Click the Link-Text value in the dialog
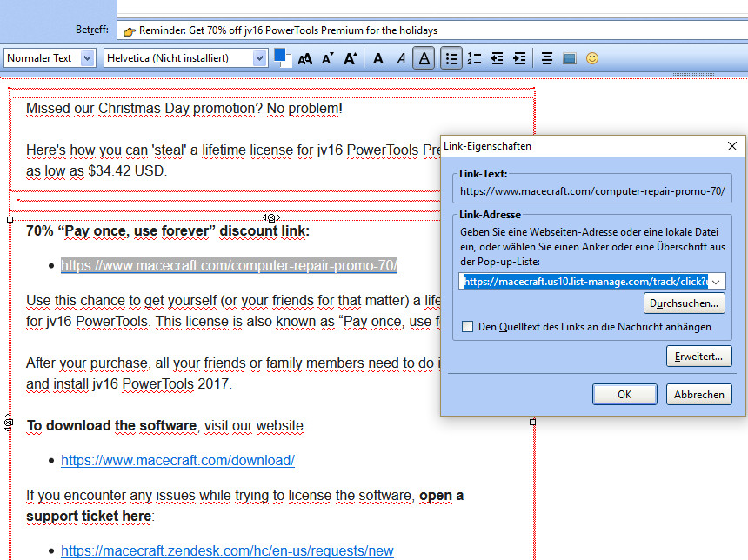The image size is (748, 560). [592, 191]
